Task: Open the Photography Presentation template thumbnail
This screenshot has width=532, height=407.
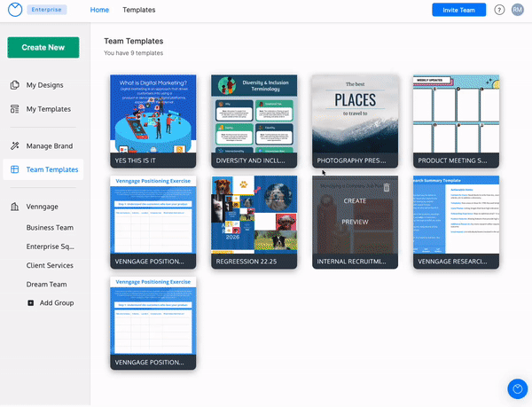Action: pos(355,113)
